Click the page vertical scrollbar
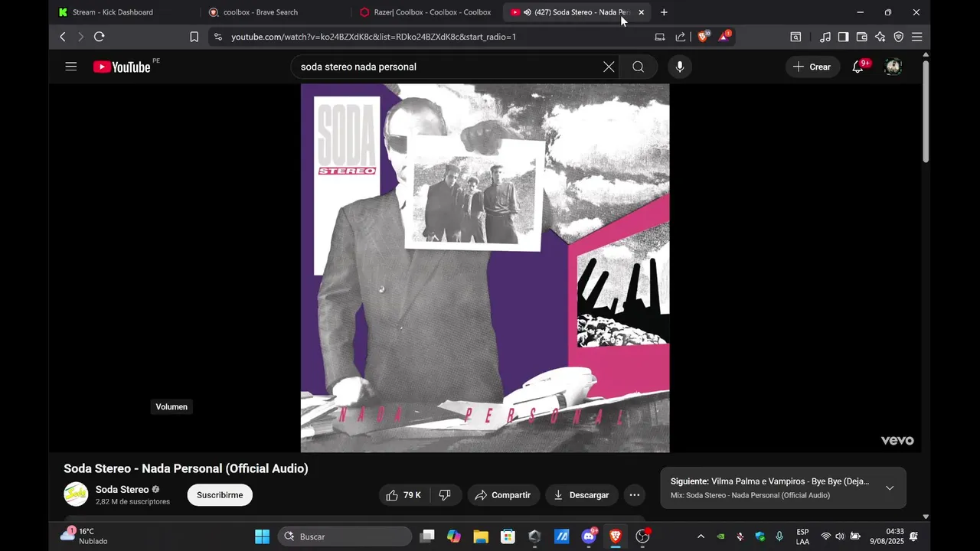Viewport: 980px width, 551px height. coord(926,111)
